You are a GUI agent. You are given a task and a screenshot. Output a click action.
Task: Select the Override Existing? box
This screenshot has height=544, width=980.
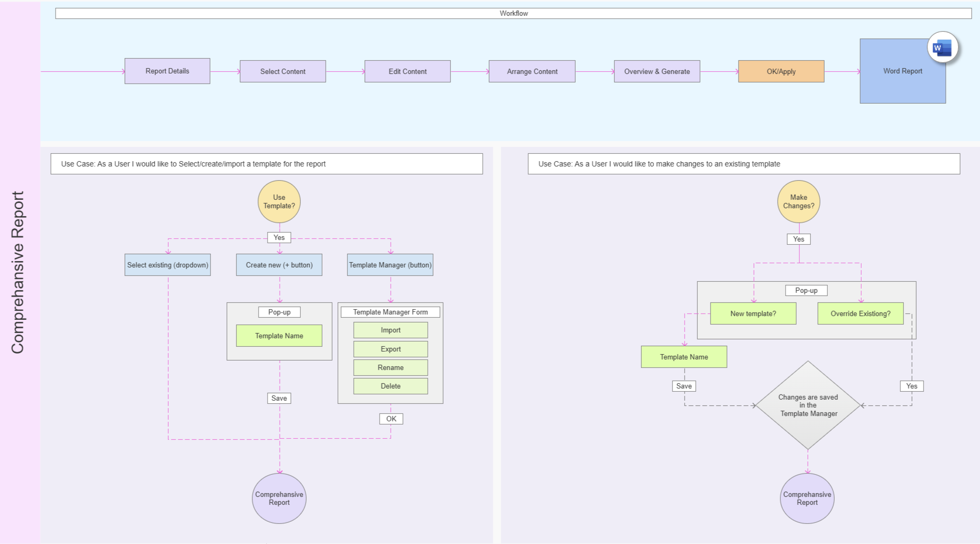coord(861,314)
